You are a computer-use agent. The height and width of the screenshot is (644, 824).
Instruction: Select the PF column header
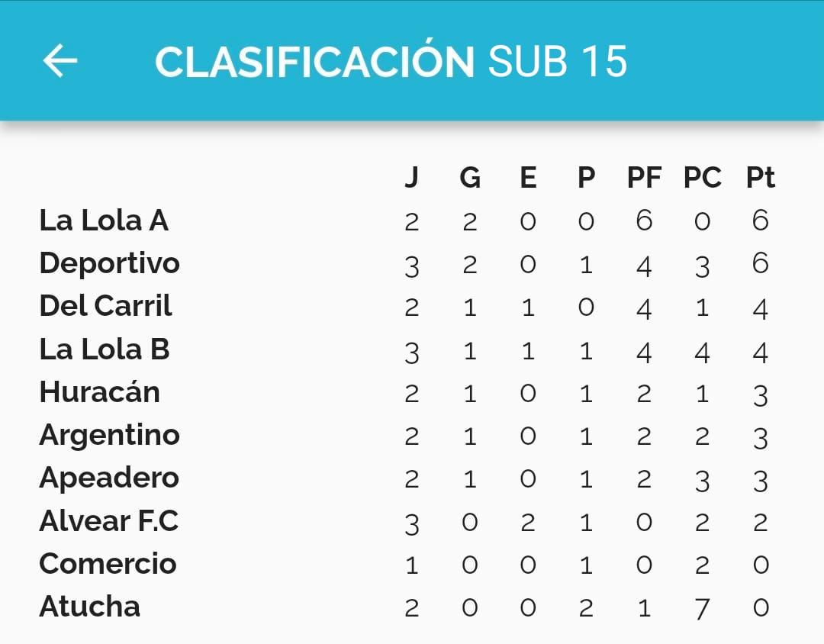(x=644, y=177)
